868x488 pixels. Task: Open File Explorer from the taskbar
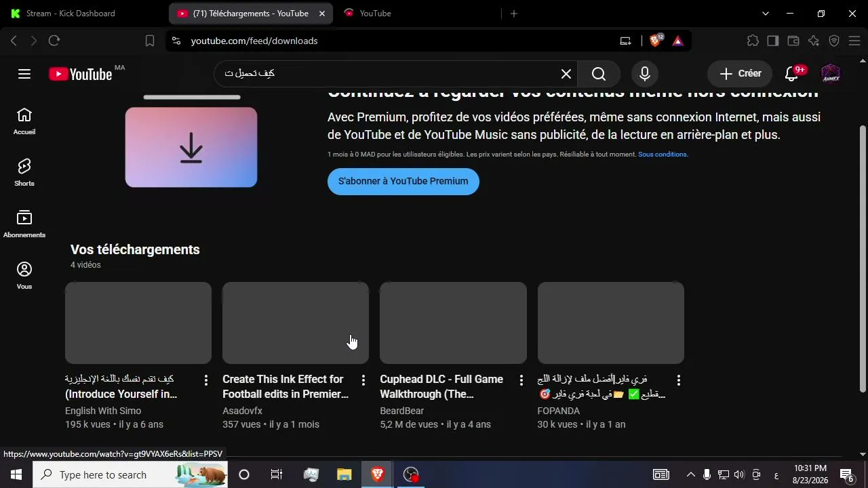(x=344, y=475)
